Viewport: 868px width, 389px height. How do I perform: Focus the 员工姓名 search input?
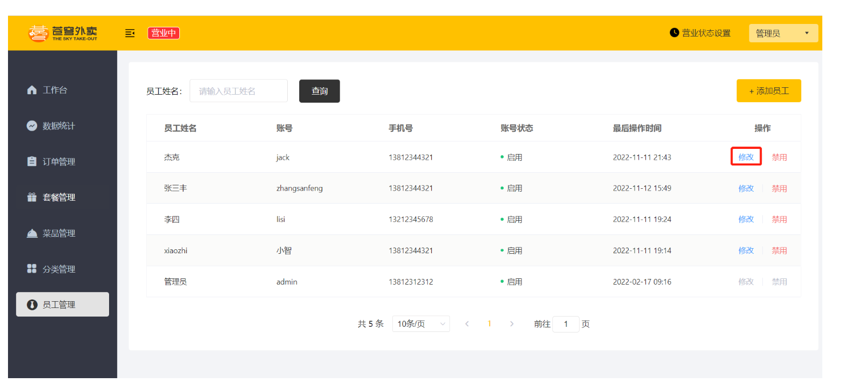[239, 91]
